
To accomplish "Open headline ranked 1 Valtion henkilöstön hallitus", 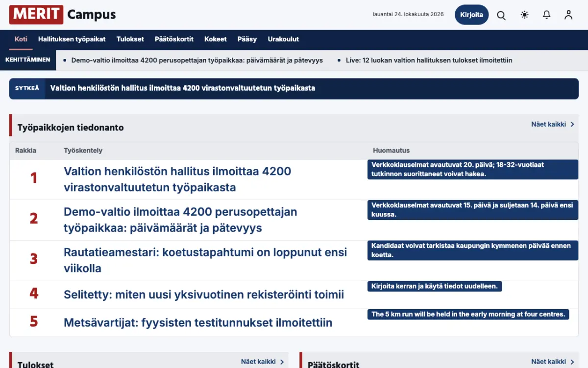I will (177, 179).
